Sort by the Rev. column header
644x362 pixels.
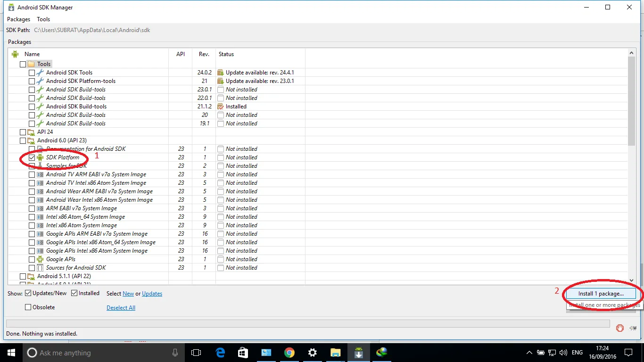(204, 54)
